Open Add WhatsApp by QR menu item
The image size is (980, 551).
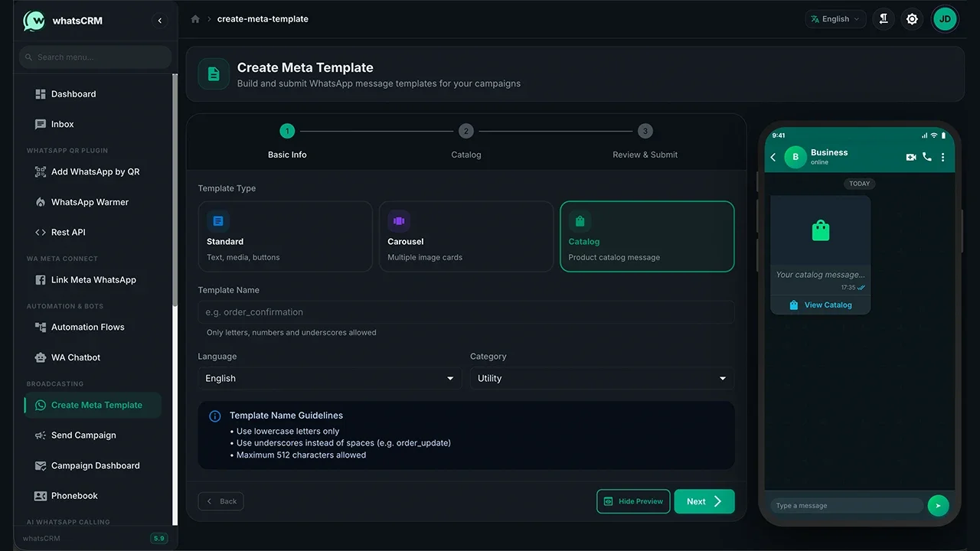[93, 172]
